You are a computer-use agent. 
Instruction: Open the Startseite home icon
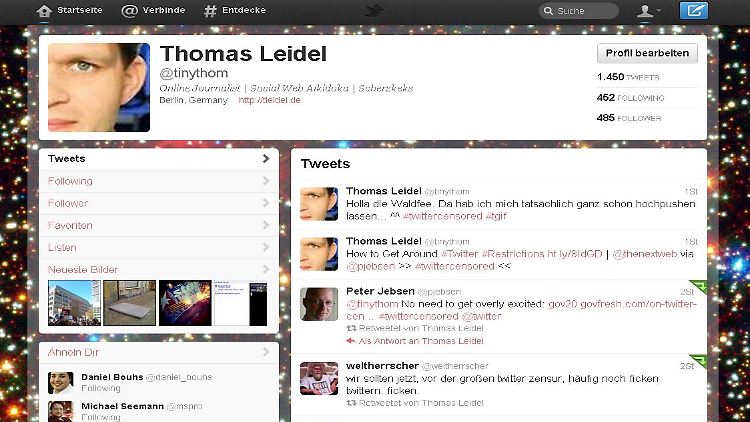44,11
